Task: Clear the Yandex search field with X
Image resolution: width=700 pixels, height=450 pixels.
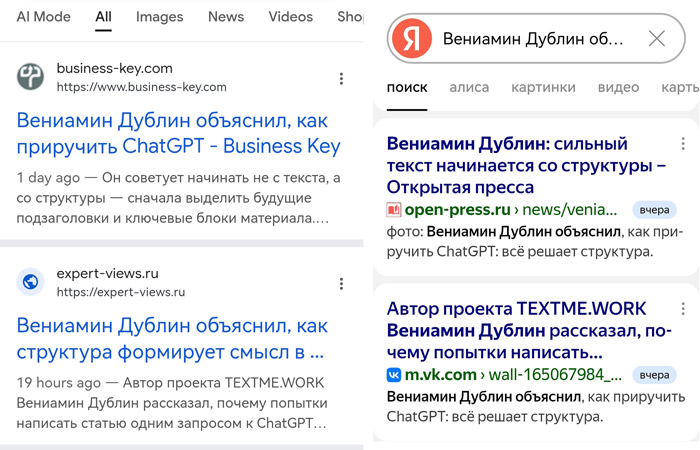Action: [656, 39]
